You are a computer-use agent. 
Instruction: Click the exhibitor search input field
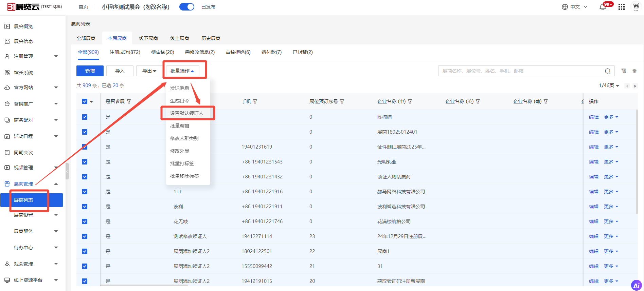[x=521, y=71]
